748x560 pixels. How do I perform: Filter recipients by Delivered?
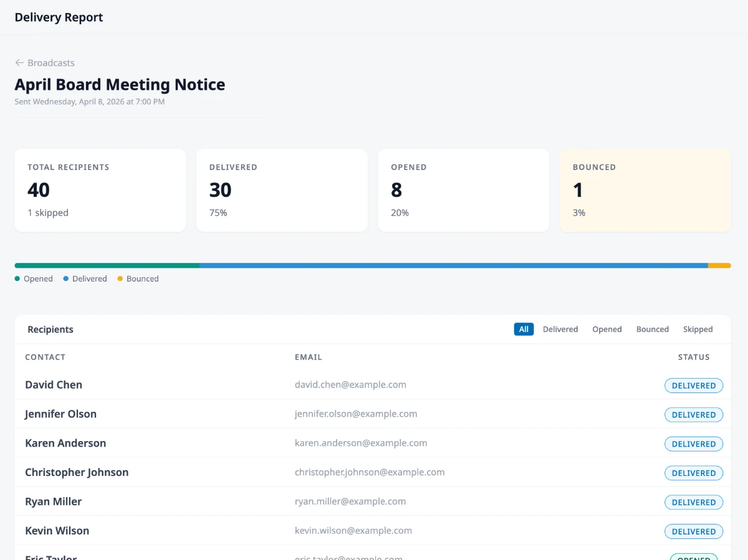coord(560,329)
